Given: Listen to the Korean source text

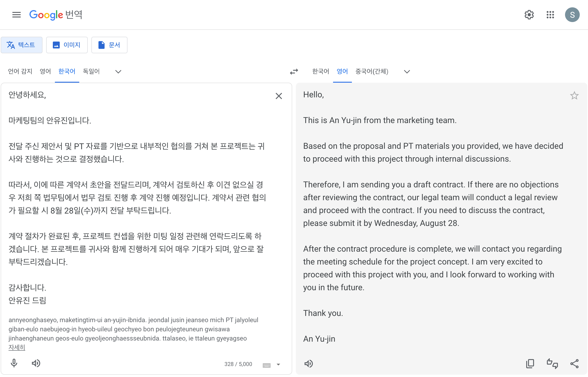Looking at the screenshot, I should 36,363.
